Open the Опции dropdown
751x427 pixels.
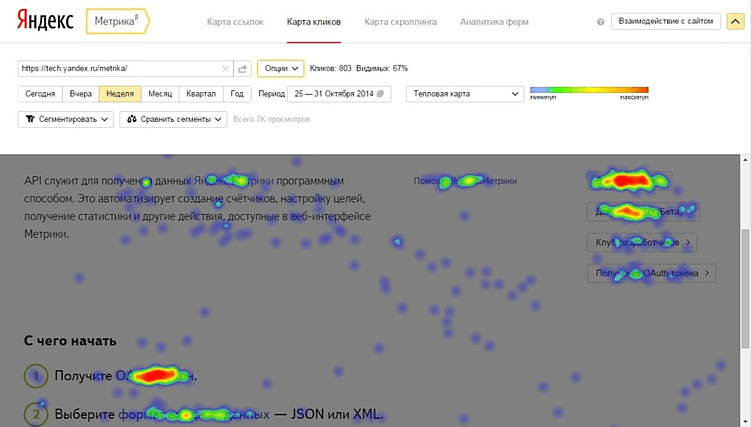coord(281,68)
